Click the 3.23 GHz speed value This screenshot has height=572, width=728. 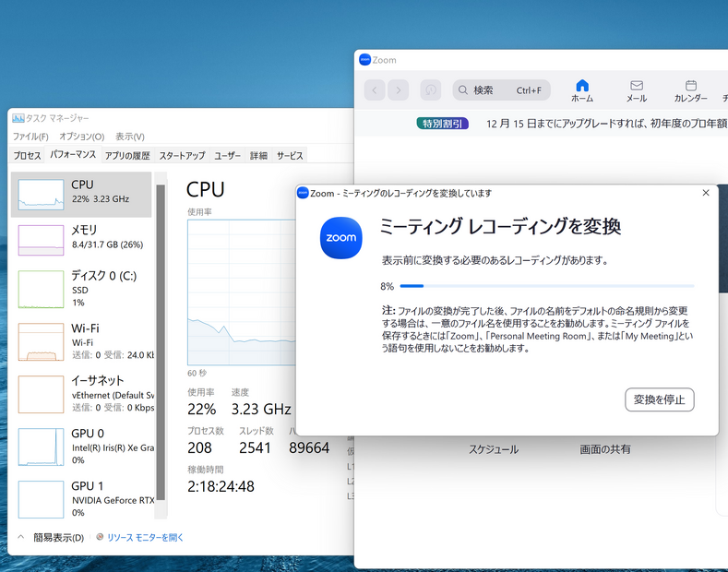[x=261, y=409]
